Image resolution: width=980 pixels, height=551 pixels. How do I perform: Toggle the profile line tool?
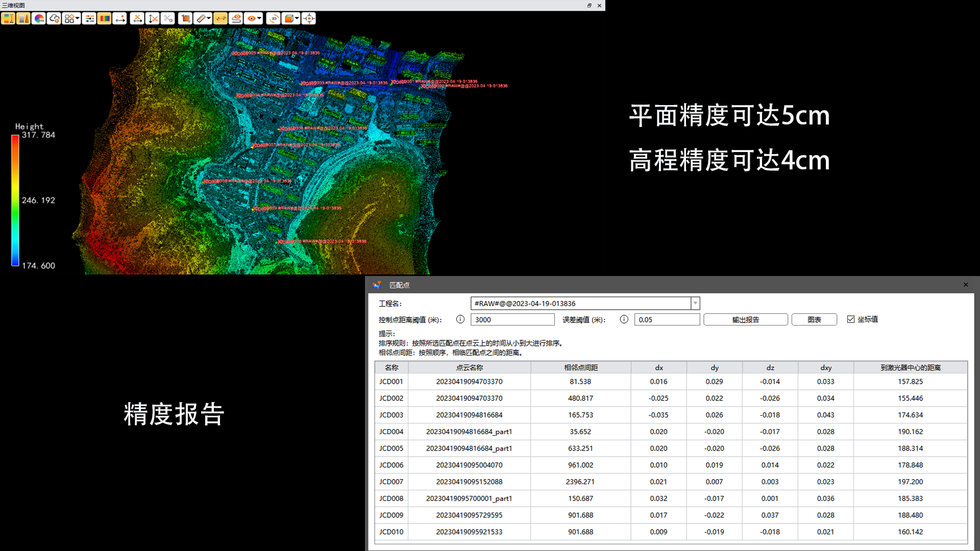(220, 19)
